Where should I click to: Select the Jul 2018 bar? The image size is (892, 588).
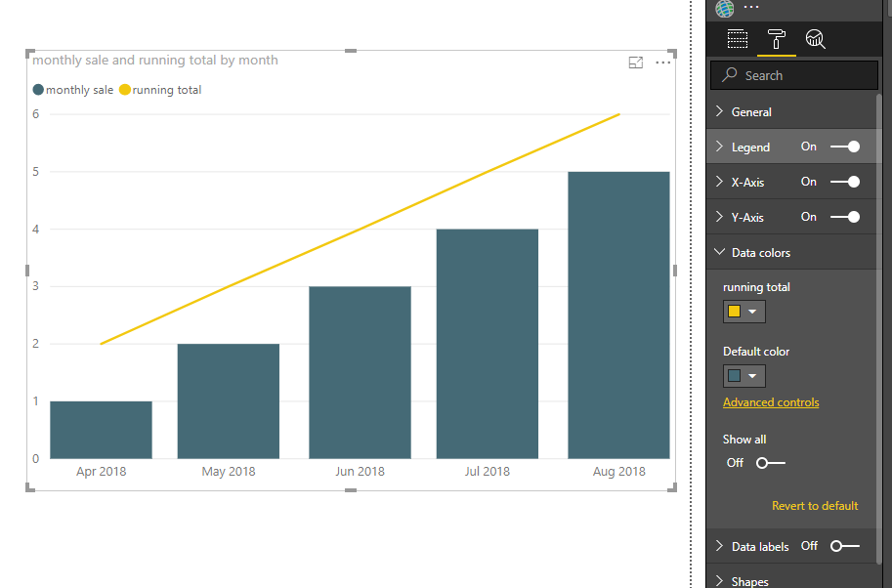tap(487, 344)
